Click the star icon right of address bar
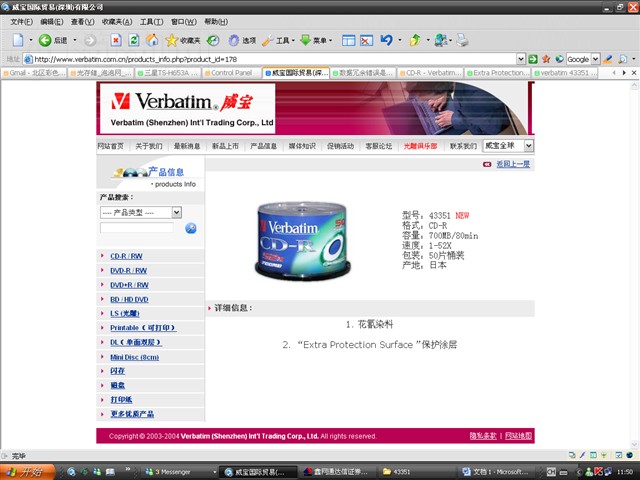This screenshot has width=640, height=480. click(546, 59)
